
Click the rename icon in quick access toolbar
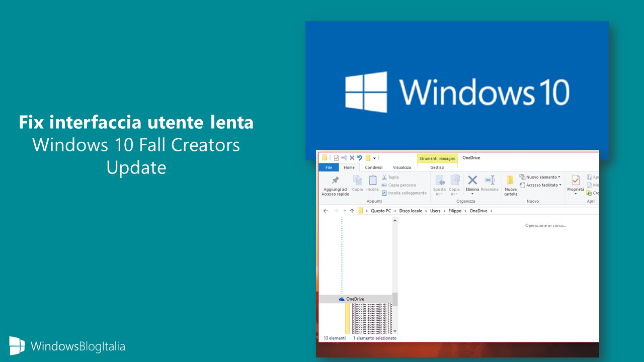tap(344, 158)
